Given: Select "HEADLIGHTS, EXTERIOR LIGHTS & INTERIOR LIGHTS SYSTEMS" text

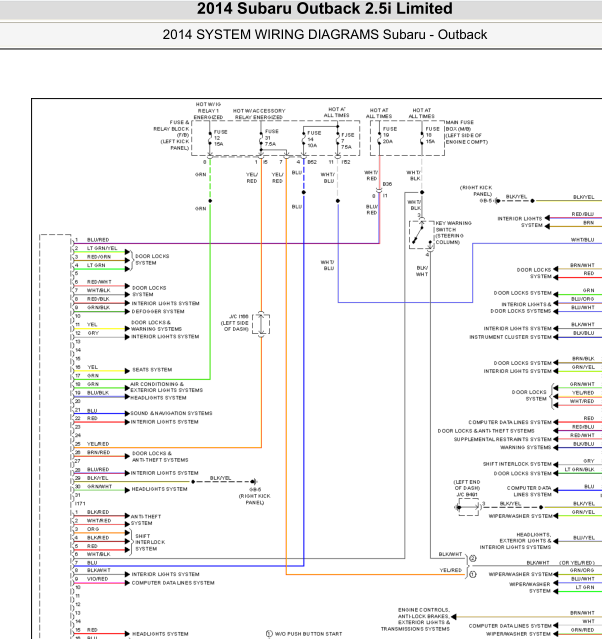Looking at the screenshot, I should tap(515, 541).
